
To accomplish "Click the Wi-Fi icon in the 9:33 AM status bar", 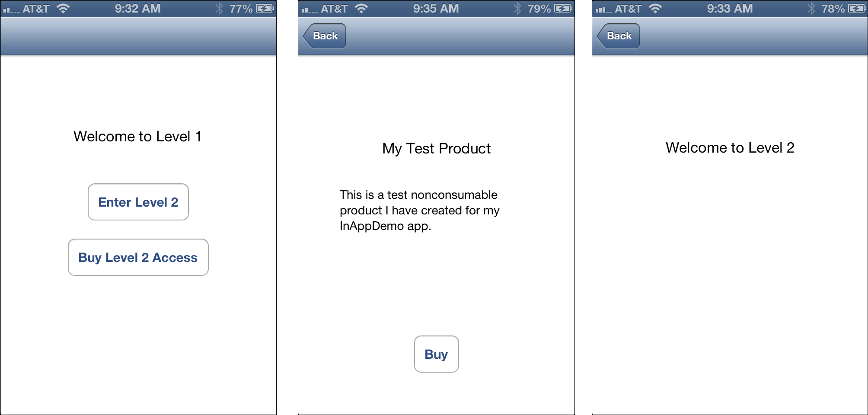I will point(655,8).
